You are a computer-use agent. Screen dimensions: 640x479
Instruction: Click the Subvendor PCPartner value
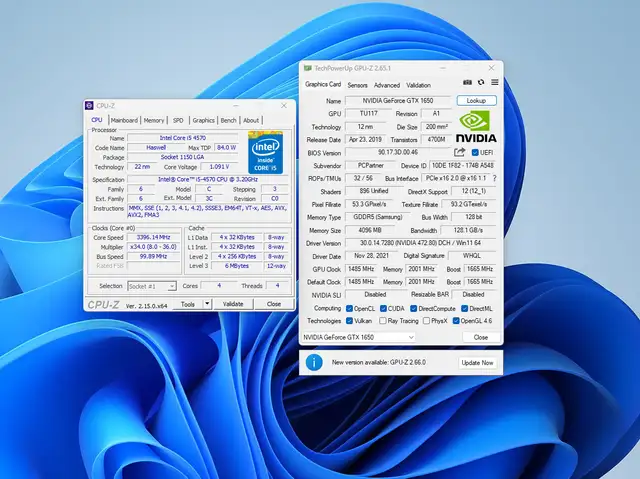click(371, 166)
